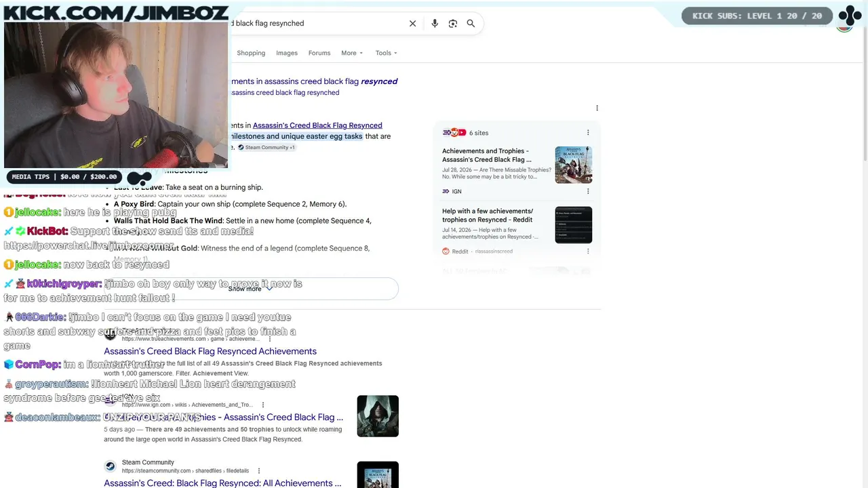Open the underlined Assassin's Creed Black Flag Resynced link

[x=317, y=125]
